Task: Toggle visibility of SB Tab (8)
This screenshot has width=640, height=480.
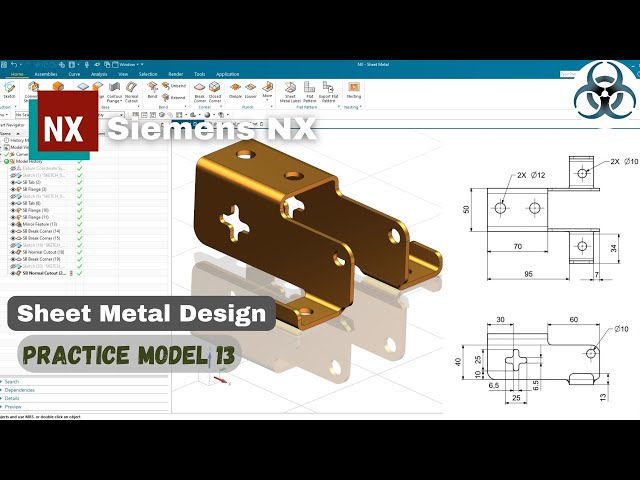Action: click(13, 203)
